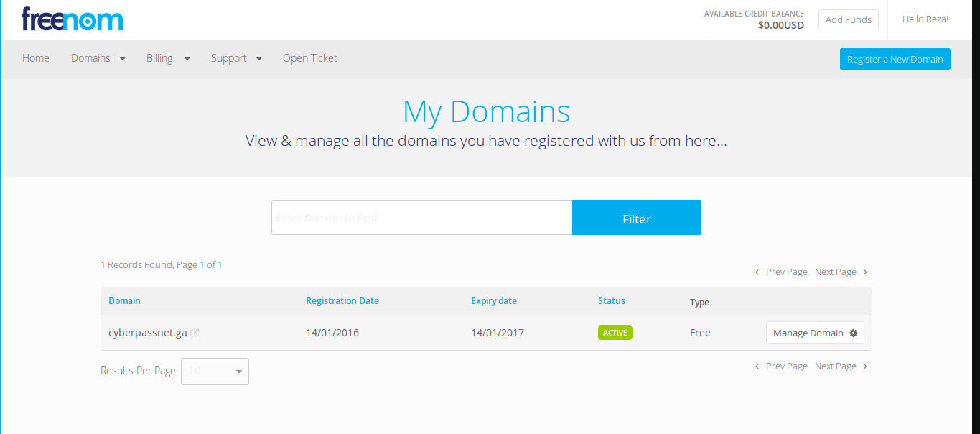Focus the Enter Domain to Find field
The height and width of the screenshot is (434, 980).
click(x=421, y=218)
